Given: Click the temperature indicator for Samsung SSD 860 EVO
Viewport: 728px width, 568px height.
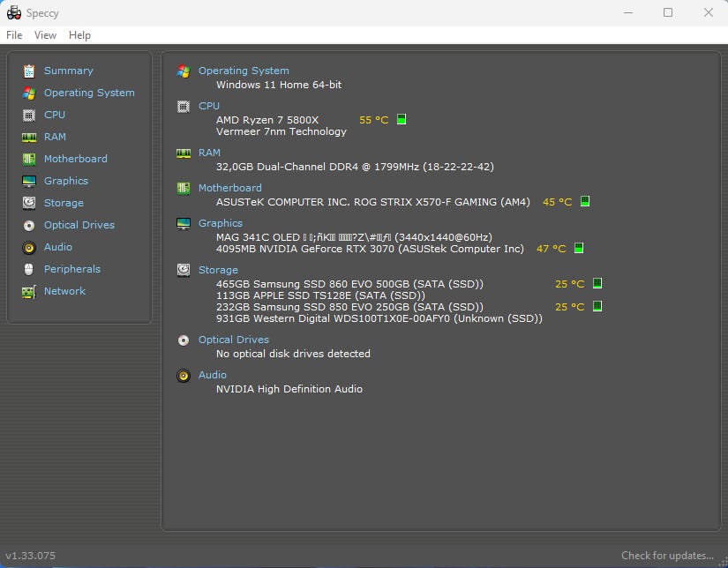Looking at the screenshot, I should click(597, 283).
